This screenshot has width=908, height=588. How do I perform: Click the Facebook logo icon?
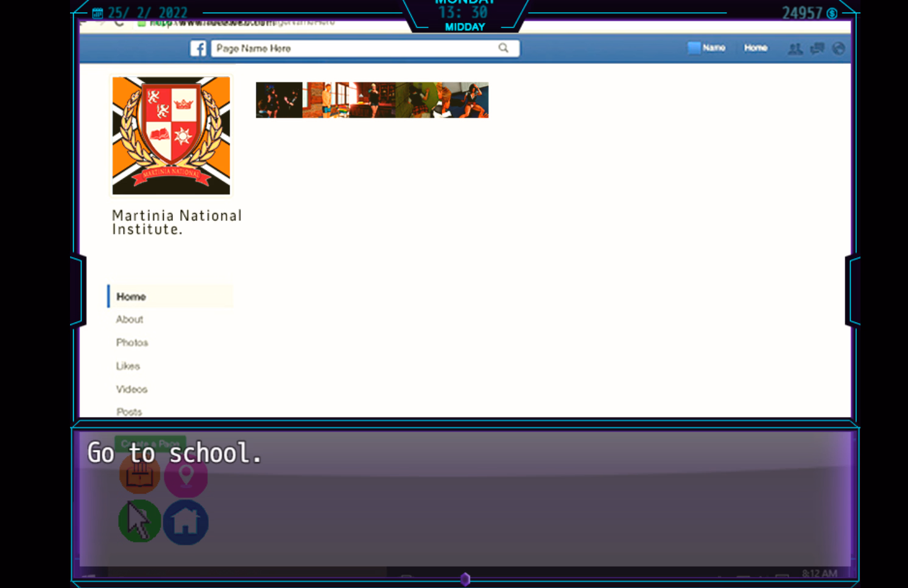pyautogui.click(x=198, y=48)
